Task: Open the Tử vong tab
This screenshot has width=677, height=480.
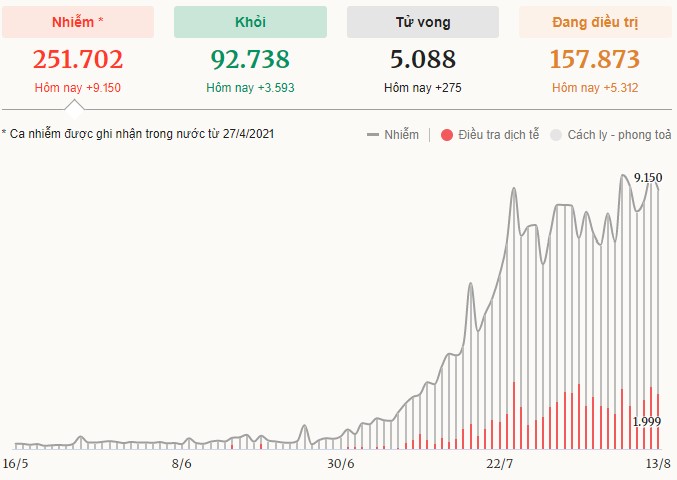Action: click(422, 22)
